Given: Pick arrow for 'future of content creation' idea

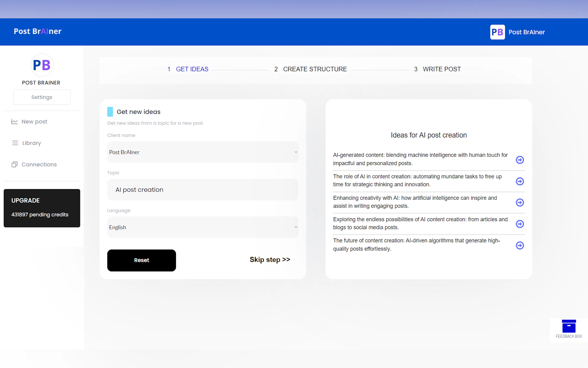Looking at the screenshot, I should 519,245.
